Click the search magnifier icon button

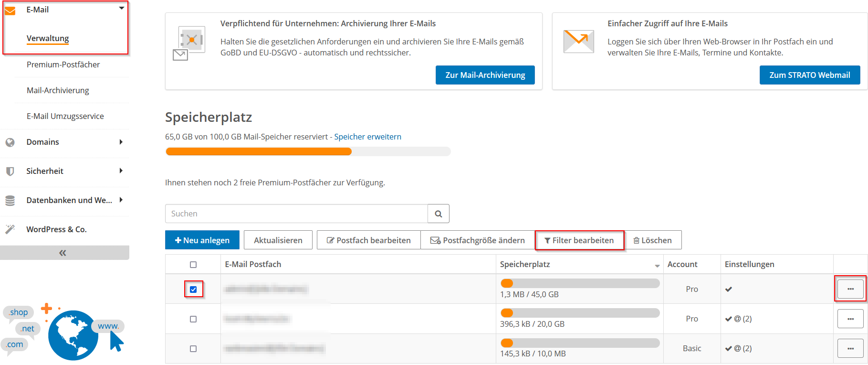point(438,214)
